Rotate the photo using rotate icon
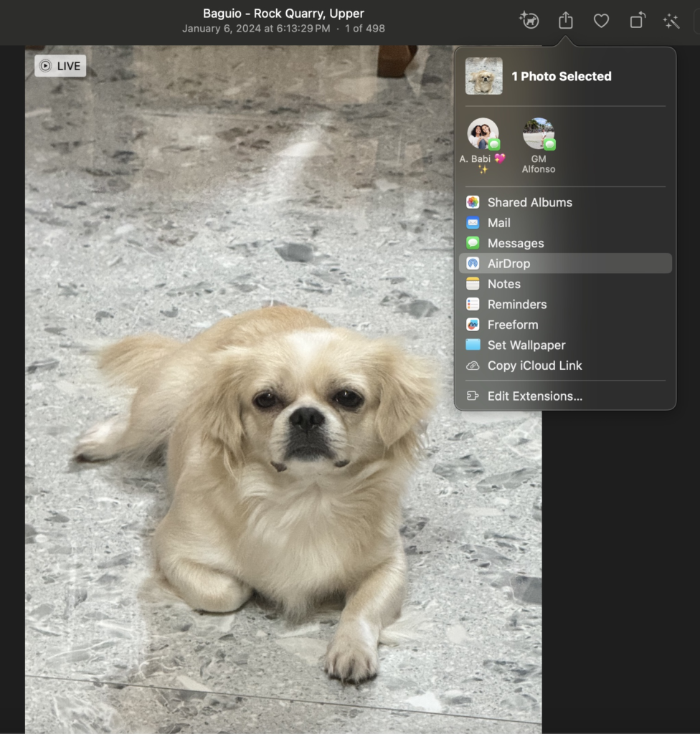 tap(637, 21)
